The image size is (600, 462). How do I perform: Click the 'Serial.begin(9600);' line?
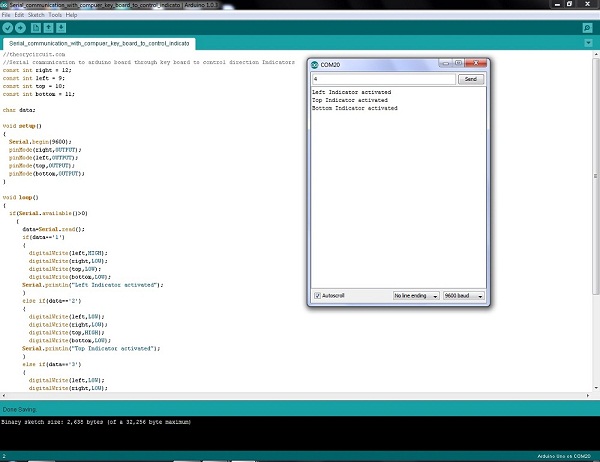pyautogui.click(x=40, y=142)
